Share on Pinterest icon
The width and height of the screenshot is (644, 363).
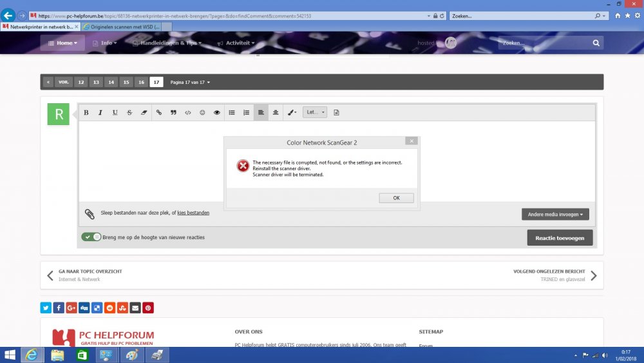[148, 308]
